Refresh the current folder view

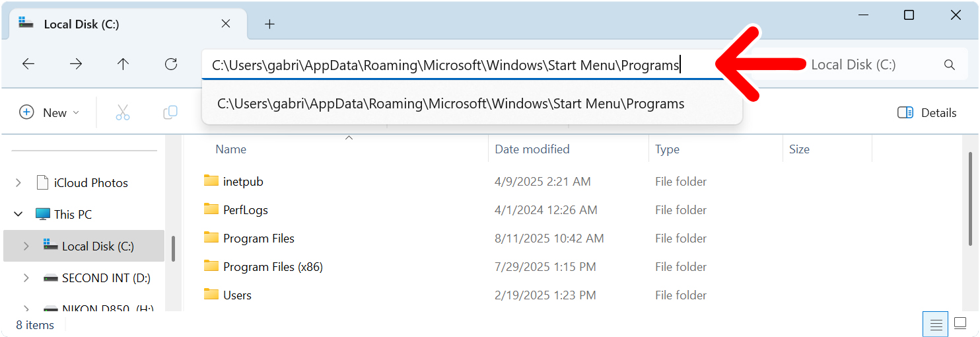click(171, 64)
